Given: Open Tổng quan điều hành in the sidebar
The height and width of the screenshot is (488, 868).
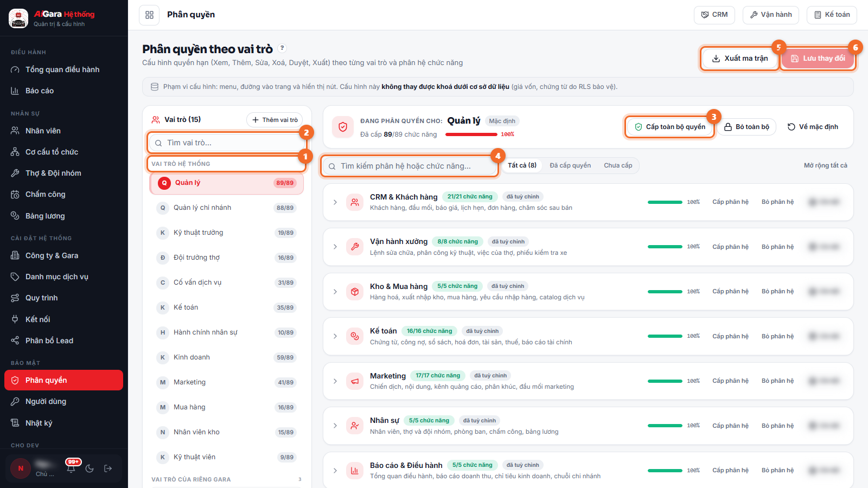Looking at the screenshot, I should 64,69.
